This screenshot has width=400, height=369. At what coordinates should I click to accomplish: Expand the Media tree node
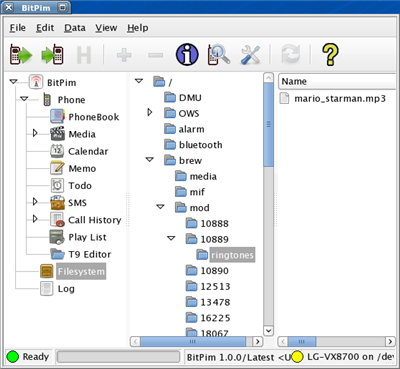(x=35, y=134)
